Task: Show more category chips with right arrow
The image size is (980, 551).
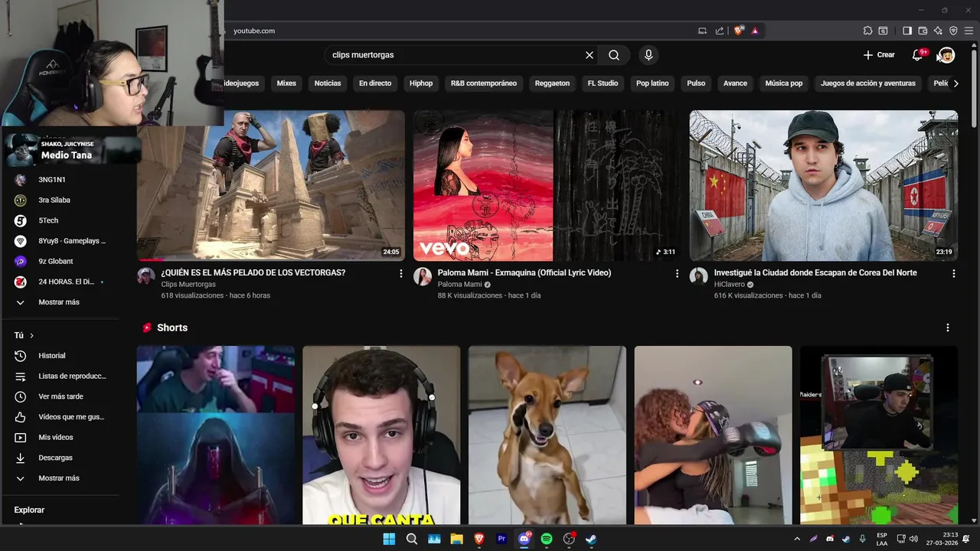Action: pyautogui.click(x=955, y=83)
